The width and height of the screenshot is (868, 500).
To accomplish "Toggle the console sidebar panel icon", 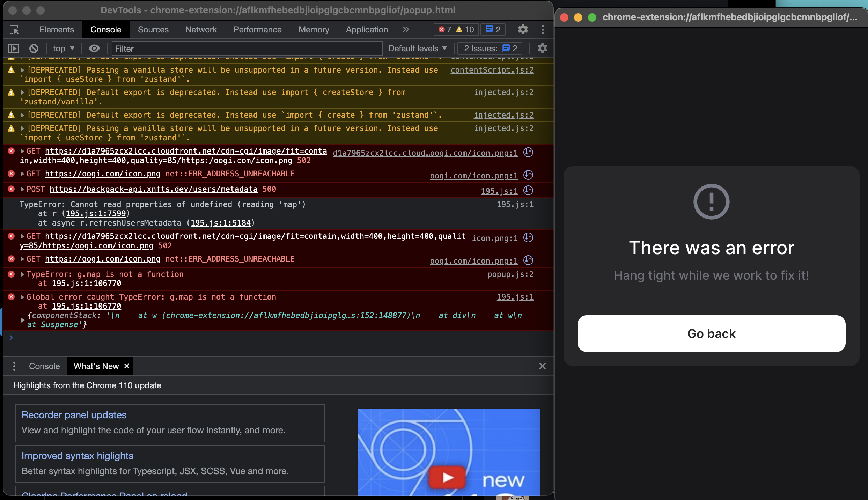I will pyautogui.click(x=14, y=49).
